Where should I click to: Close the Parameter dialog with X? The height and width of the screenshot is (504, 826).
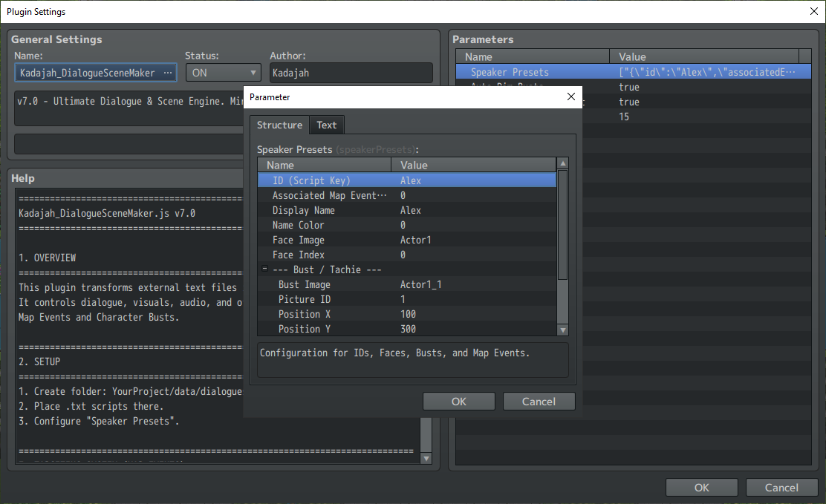point(571,97)
